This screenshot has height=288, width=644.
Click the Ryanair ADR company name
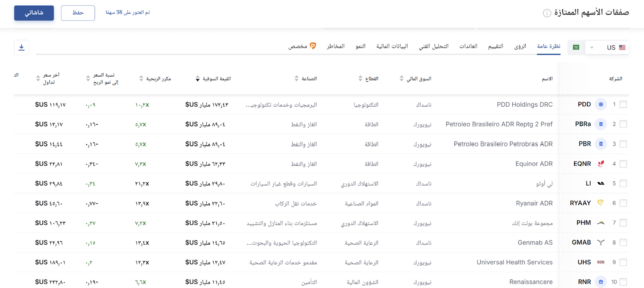tap(534, 203)
